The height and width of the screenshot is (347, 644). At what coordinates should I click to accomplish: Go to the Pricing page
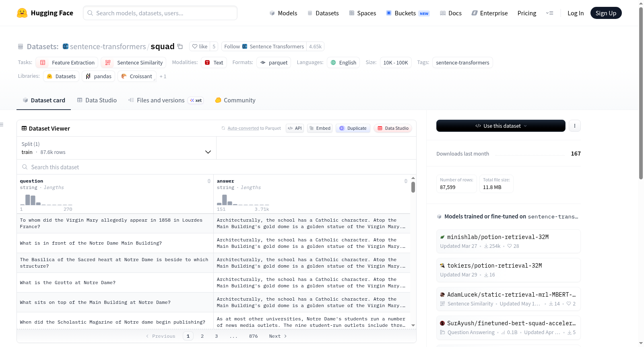(527, 13)
